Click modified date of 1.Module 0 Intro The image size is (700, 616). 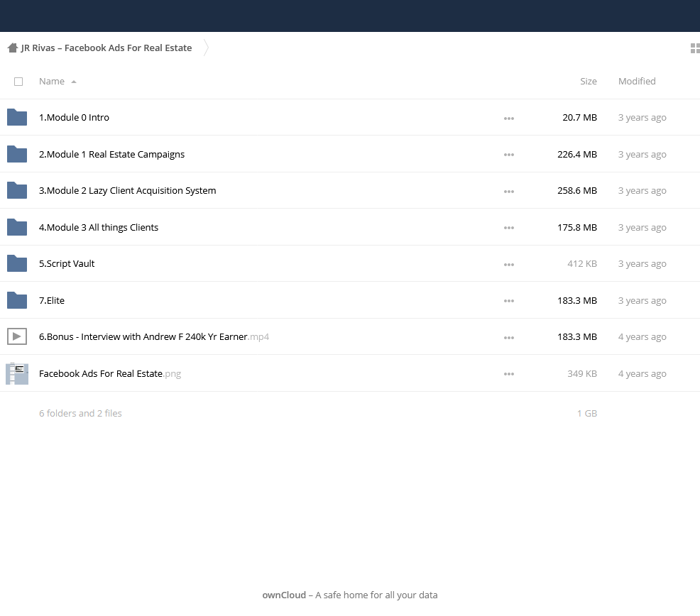642,117
